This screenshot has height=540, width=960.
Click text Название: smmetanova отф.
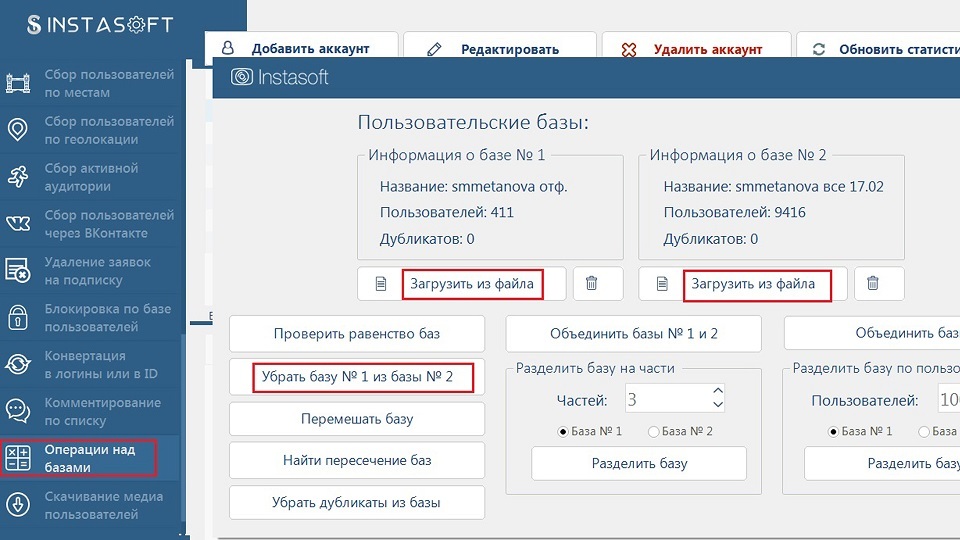point(473,187)
